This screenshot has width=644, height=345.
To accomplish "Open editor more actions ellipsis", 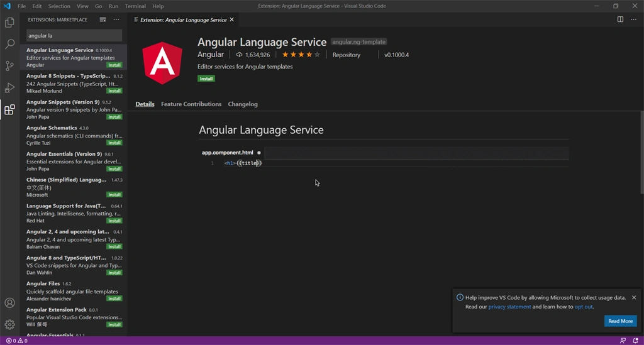I will pyautogui.click(x=633, y=19).
